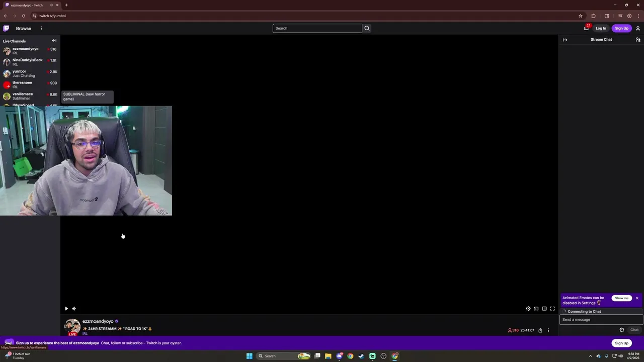Click Show me on emotes notice
The image size is (644, 362).
[622, 298]
